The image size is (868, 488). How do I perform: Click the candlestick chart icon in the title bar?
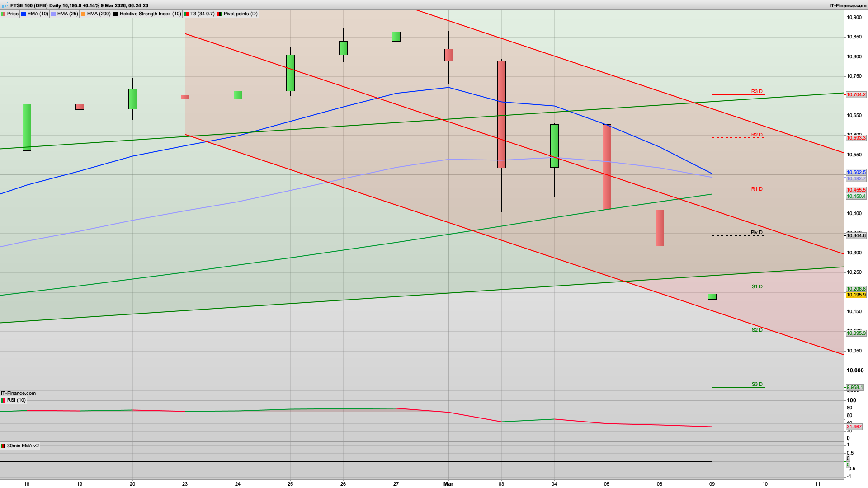4,6
